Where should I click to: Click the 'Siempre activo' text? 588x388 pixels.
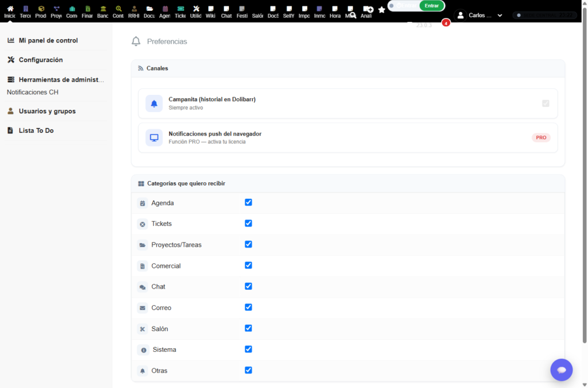point(185,107)
